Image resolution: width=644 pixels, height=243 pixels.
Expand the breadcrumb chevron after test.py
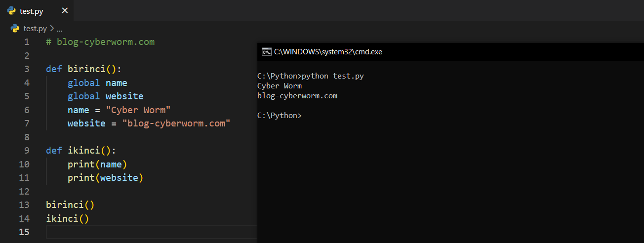[52, 29]
